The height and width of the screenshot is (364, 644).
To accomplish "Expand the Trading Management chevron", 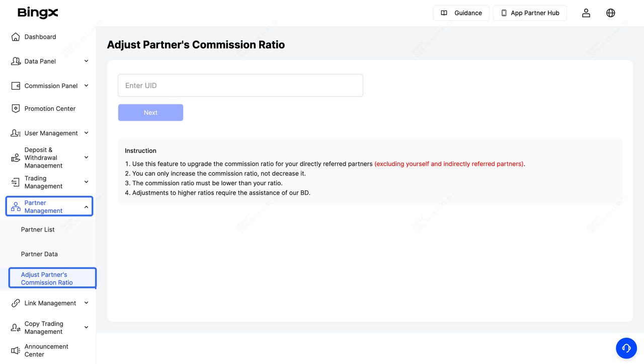I will 86,182.
